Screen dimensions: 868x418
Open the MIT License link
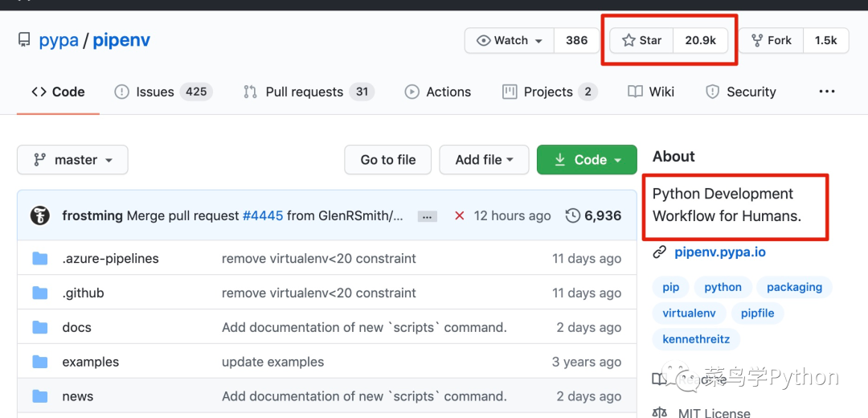(x=714, y=412)
